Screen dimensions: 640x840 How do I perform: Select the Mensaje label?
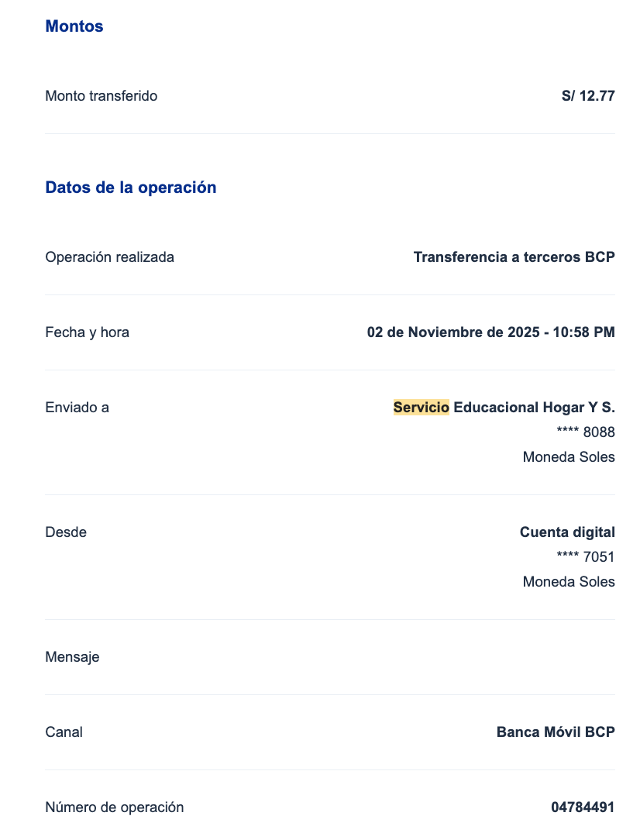pos(73,657)
